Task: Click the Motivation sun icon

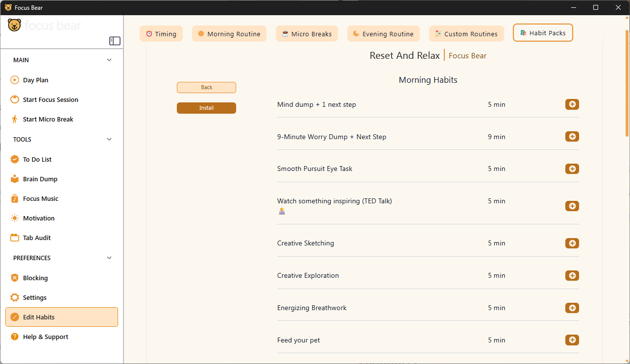Action: pos(15,218)
